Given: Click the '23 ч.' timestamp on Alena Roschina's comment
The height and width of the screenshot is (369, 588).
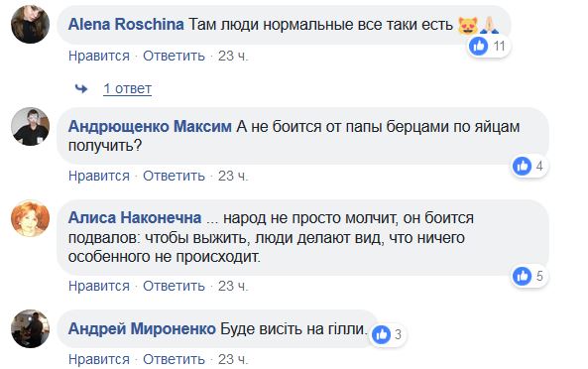Looking at the screenshot, I should tap(233, 57).
